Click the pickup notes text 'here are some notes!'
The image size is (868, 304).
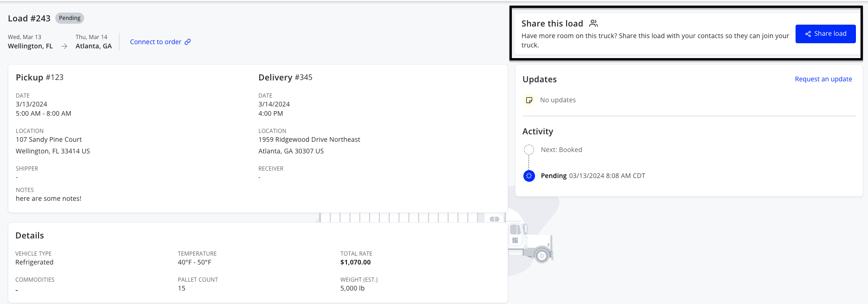pyautogui.click(x=48, y=198)
